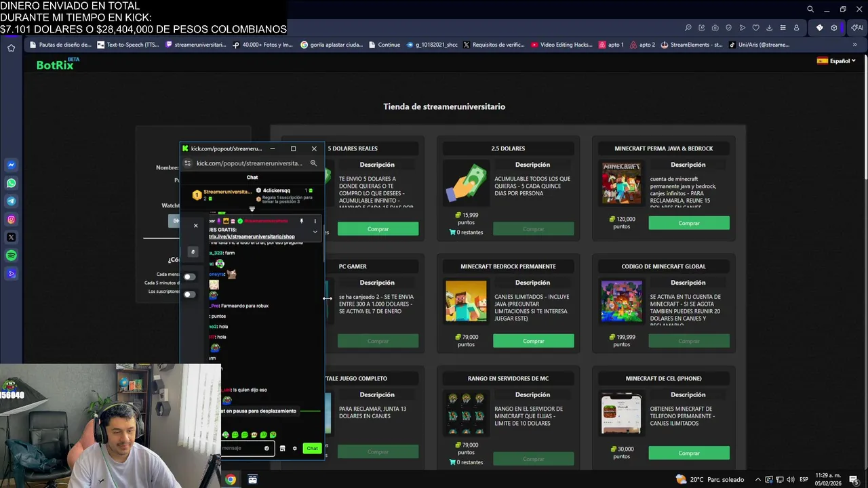Image resolution: width=868 pixels, height=488 pixels.
Task: Close the side panel with the X icon
Action: pyautogui.click(x=195, y=226)
